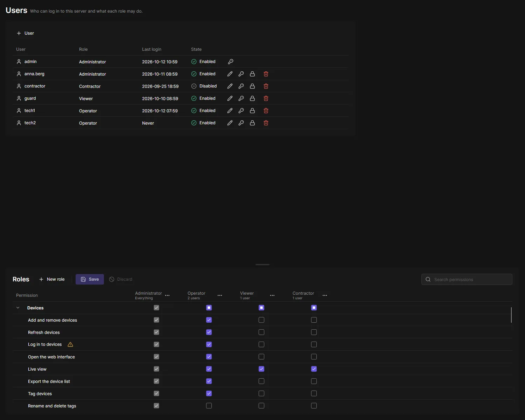The image size is (525, 420).
Task: Change password for admin user
Action: [x=231, y=62]
